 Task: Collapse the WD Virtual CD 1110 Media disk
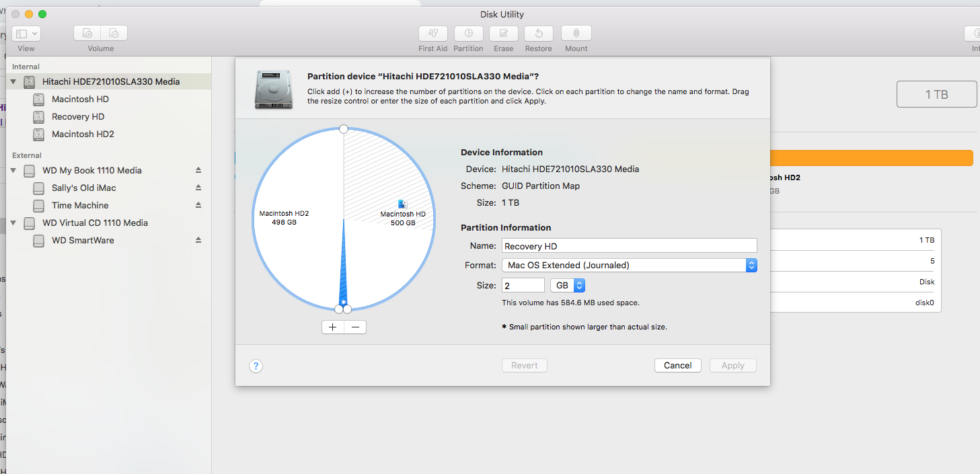13,223
